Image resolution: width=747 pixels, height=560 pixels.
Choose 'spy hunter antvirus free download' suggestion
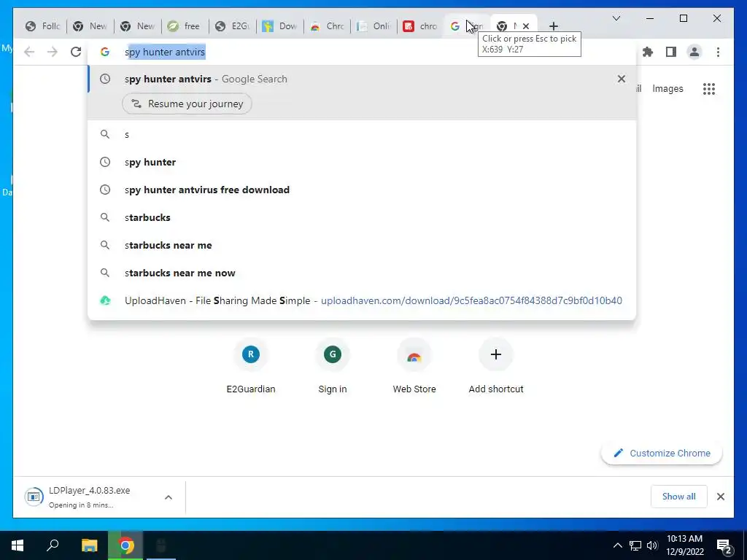(362, 190)
